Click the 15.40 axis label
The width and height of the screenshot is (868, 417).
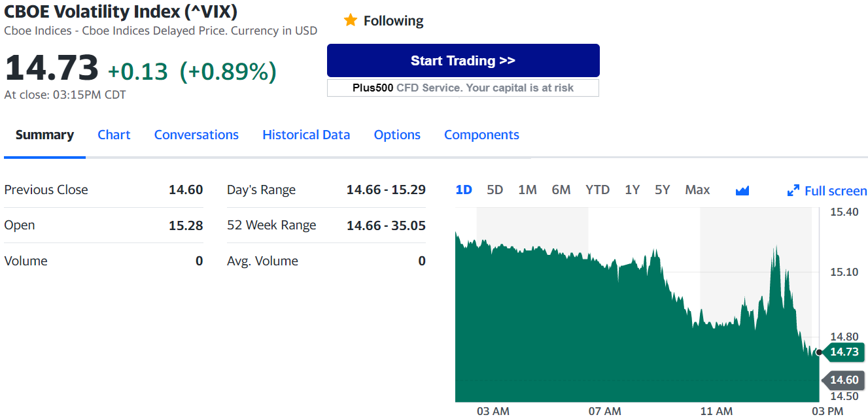pos(844,212)
